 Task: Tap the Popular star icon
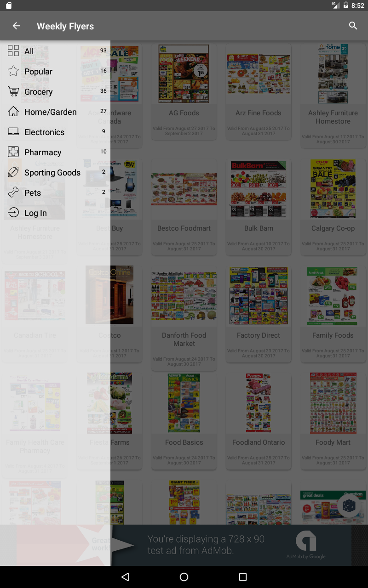click(13, 71)
